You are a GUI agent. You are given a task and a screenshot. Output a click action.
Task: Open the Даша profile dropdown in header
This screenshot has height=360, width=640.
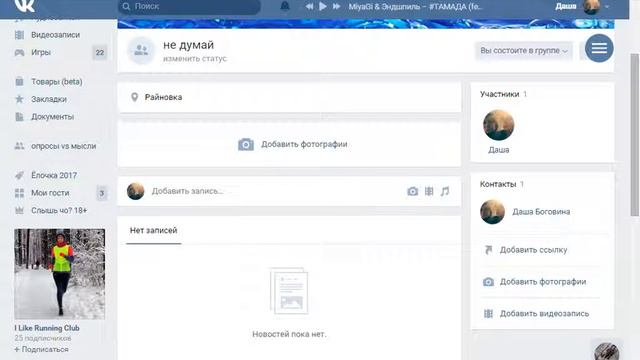[x=582, y=6]
